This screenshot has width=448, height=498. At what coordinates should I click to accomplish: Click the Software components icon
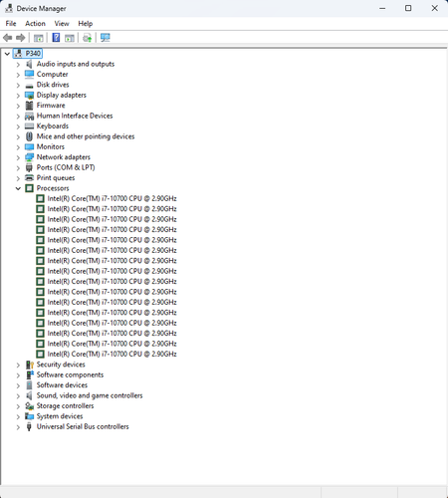(x=30, y=374)
